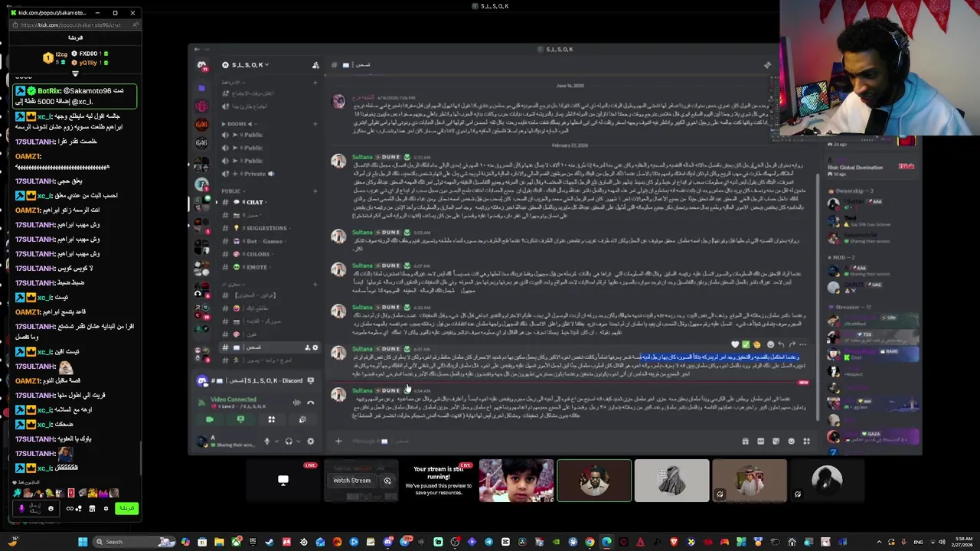Open emoji picker in message bar

pyautogui.click(x=791, y=441)
